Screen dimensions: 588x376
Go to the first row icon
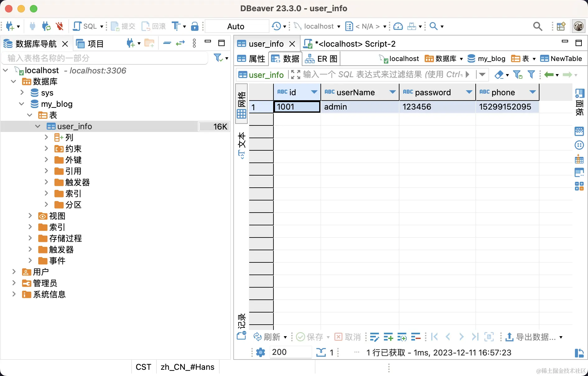click(x=435, y=337)
